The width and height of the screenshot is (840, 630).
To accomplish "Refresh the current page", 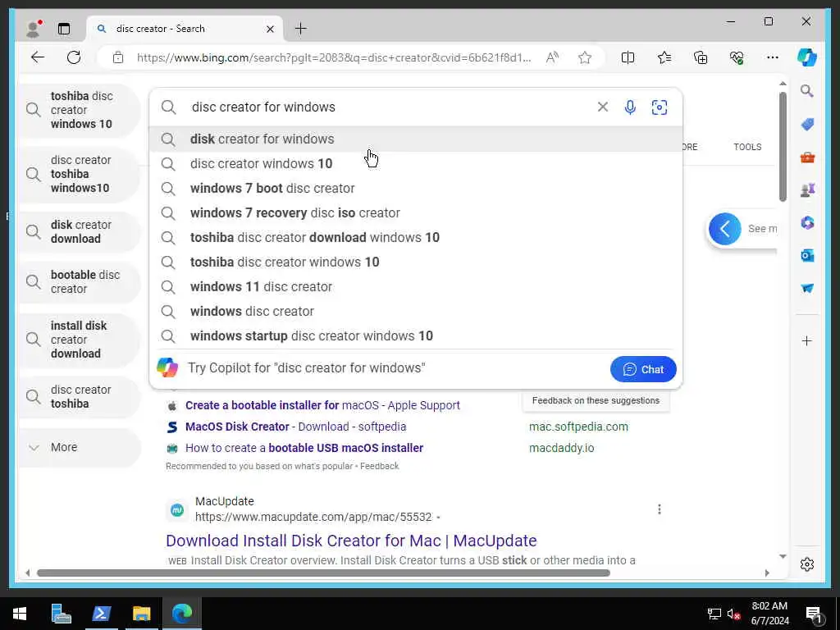I will pos(74,57).
